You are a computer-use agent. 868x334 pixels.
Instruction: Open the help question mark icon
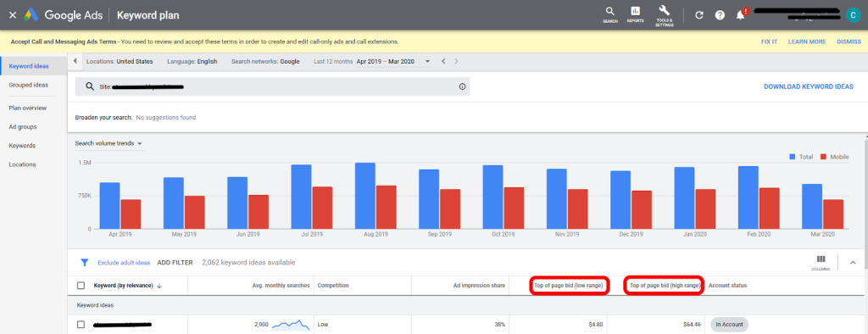coord(720,15)
